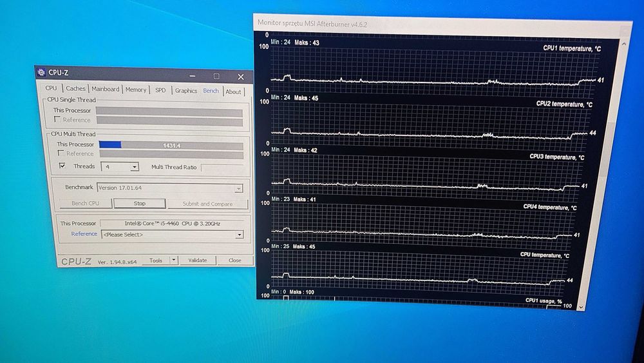Toggle the Threads checkbox
This screenshot has height=363, width=644.
point(62,166)
